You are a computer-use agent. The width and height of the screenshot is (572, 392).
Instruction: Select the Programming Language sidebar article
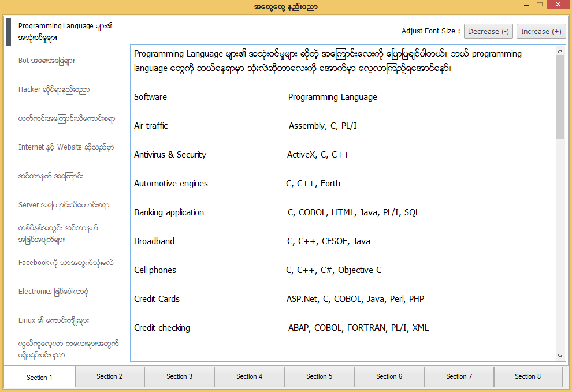click(x=66, y=32)
